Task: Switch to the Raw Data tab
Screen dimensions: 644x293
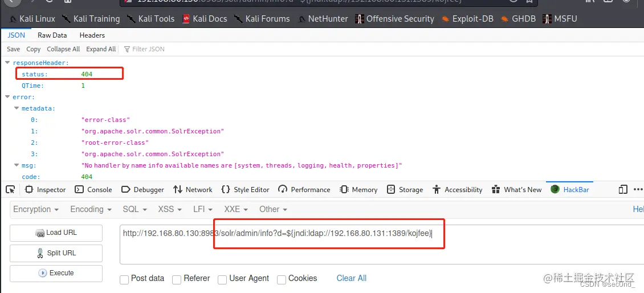Action: (x=52, y=35)
